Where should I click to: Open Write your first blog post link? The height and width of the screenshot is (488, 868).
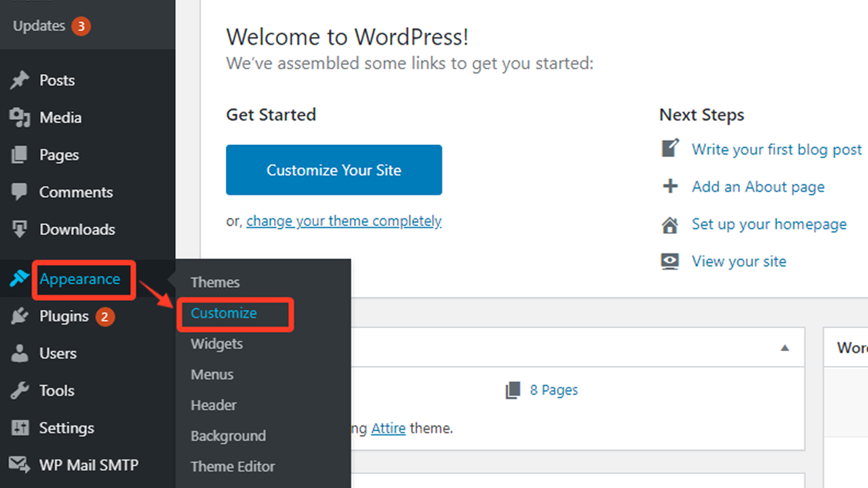[776, 149]
